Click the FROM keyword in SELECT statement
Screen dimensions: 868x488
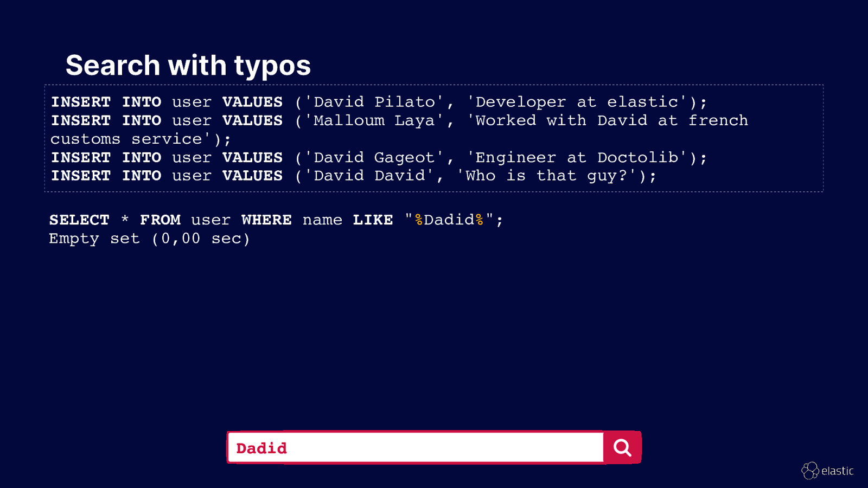click(x=160, y=220)
